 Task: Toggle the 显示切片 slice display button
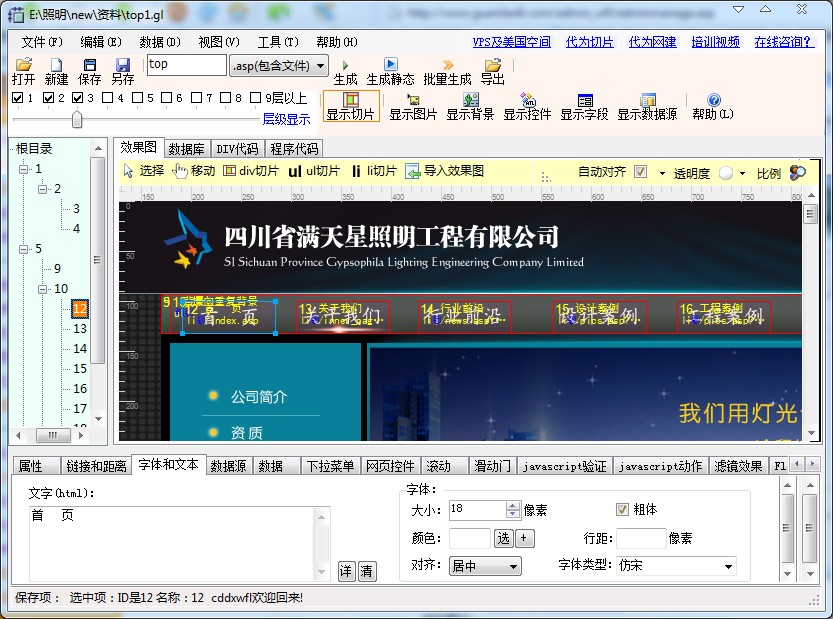(351, 106)
